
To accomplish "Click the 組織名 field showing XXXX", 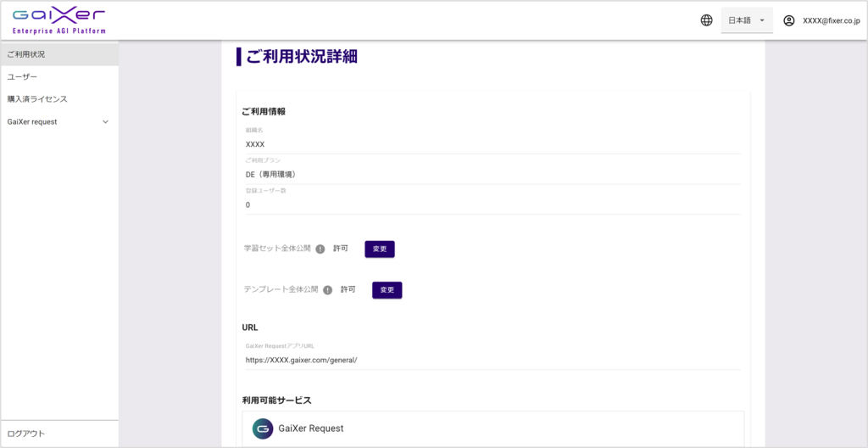I will coord(492,144).
